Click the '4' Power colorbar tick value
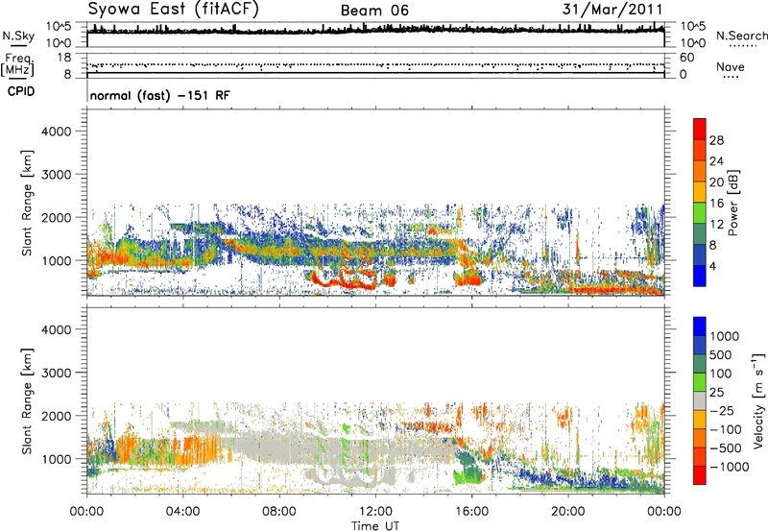This screenshot has width=768, height=532. pyautogui.click(x=713, y=266)
